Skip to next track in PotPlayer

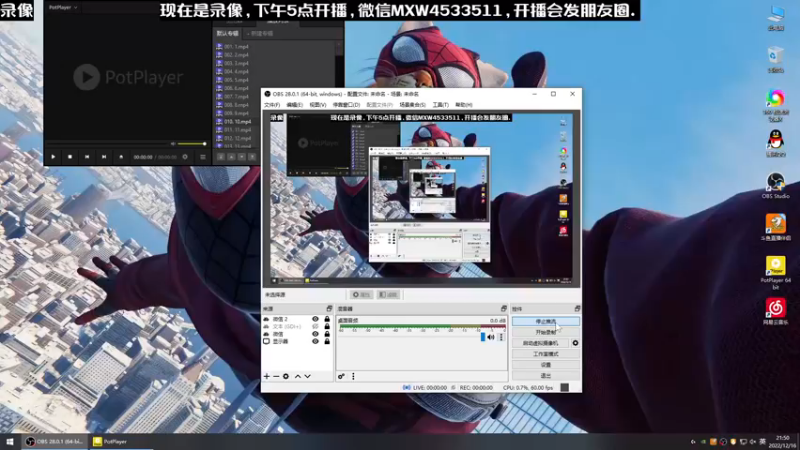104,157
